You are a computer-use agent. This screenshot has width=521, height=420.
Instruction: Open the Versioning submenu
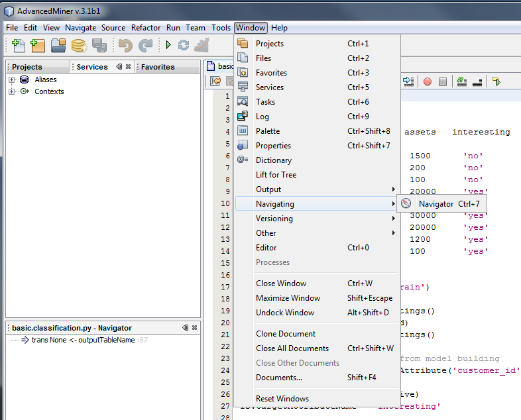[318, 219]
